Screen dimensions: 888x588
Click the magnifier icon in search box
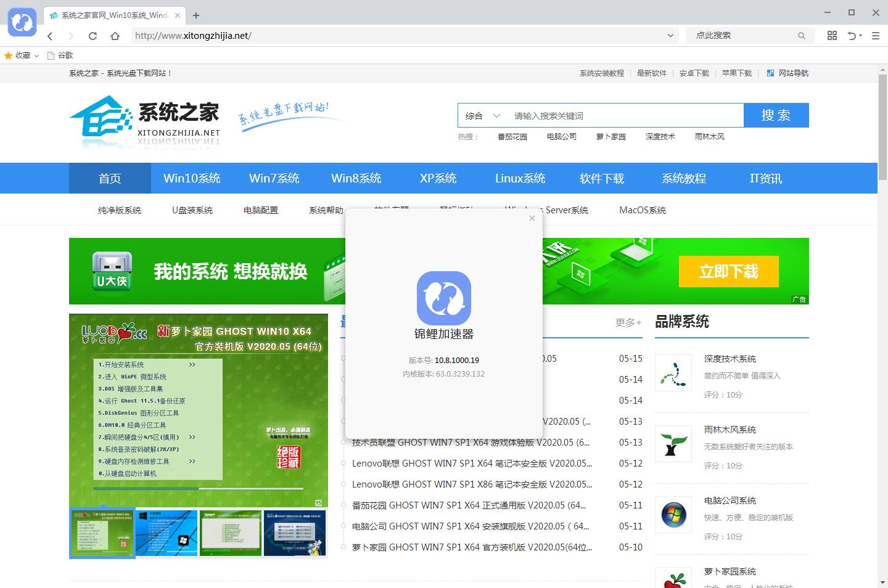[x=801, y=36]
